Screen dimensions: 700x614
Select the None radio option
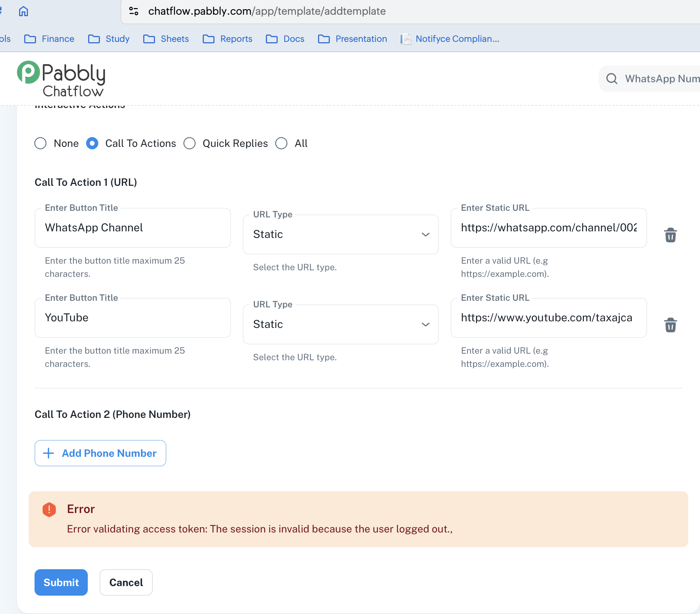pyautogui.click(x=40, y=143)
